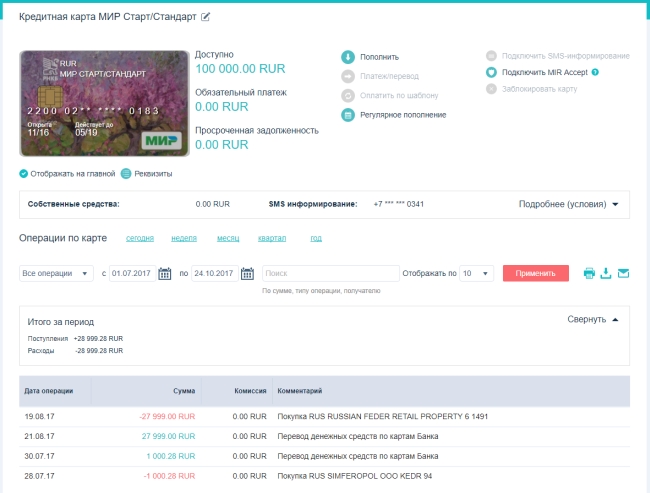Viewport: 650px width, 493px height.
Task: Open the Отображать по count dropdown
Action: (476, 273)
